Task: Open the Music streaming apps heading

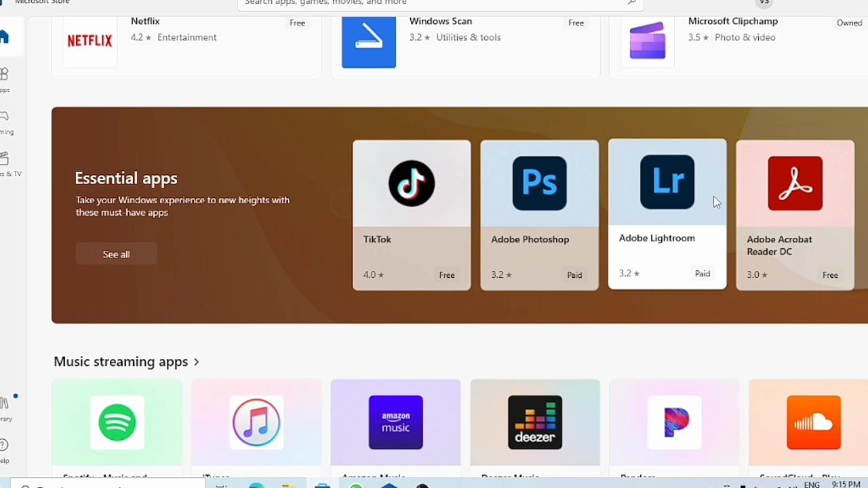Action: click(121, 362)
